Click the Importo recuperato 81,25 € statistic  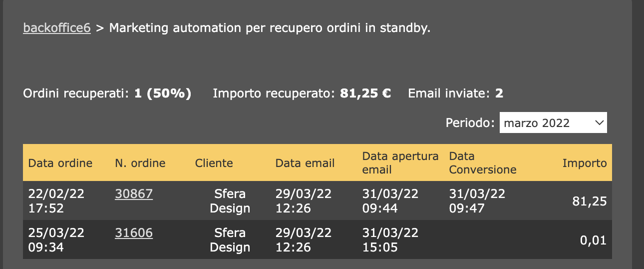pos(365,93)
